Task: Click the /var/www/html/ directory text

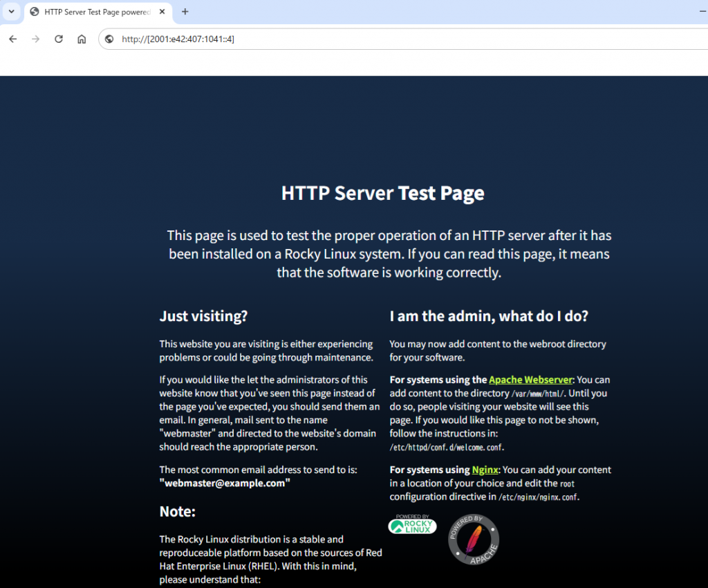Action: click(538, 394)
